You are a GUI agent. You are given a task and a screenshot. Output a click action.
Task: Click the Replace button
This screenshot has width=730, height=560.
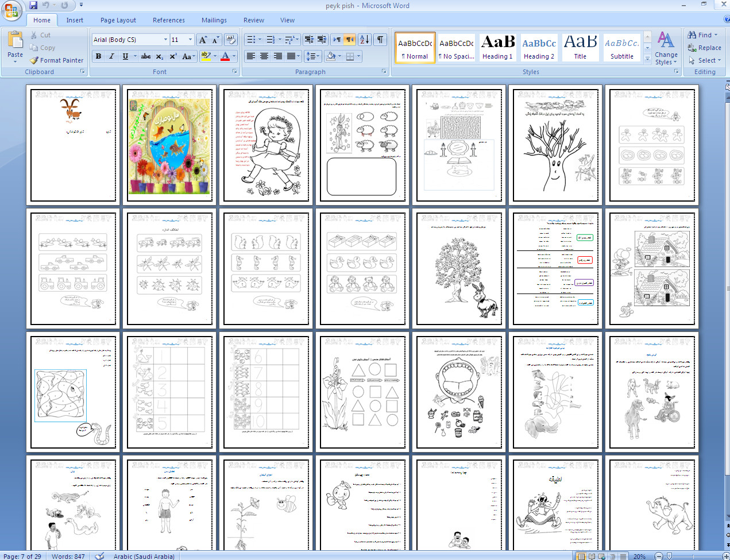(x=704, y=48)
